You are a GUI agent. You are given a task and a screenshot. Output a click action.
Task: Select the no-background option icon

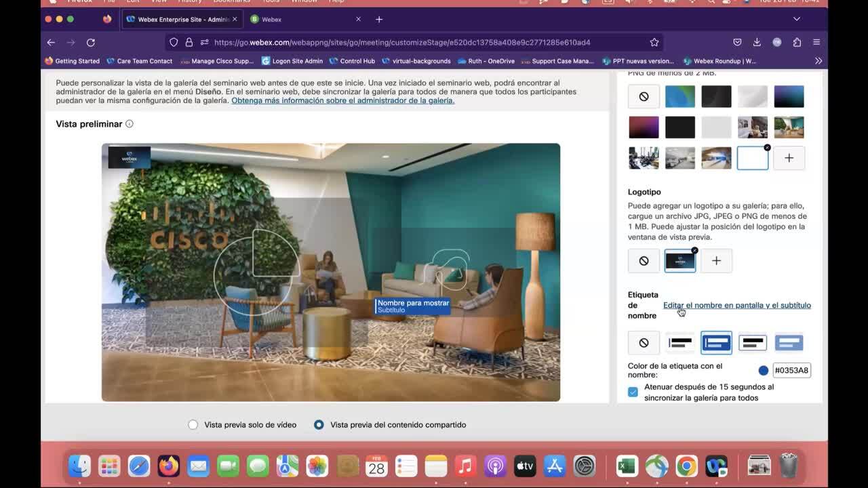point(644,96)
